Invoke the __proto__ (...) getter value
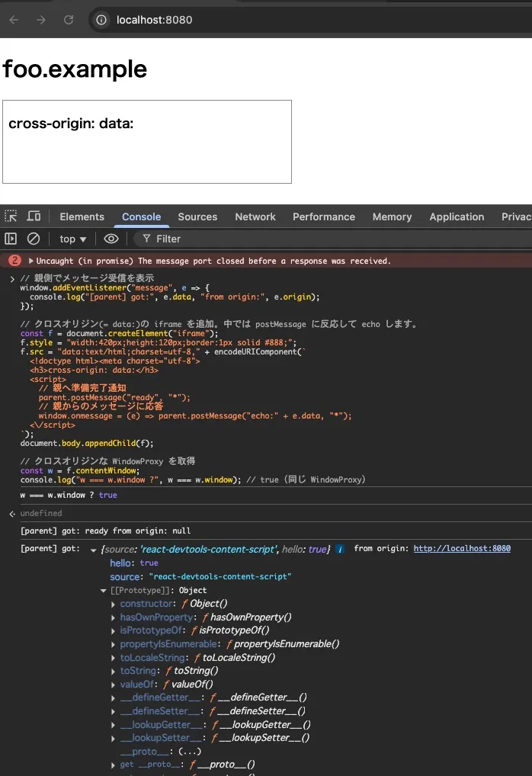Screen dimensions: 532x776 coord(178,751)
